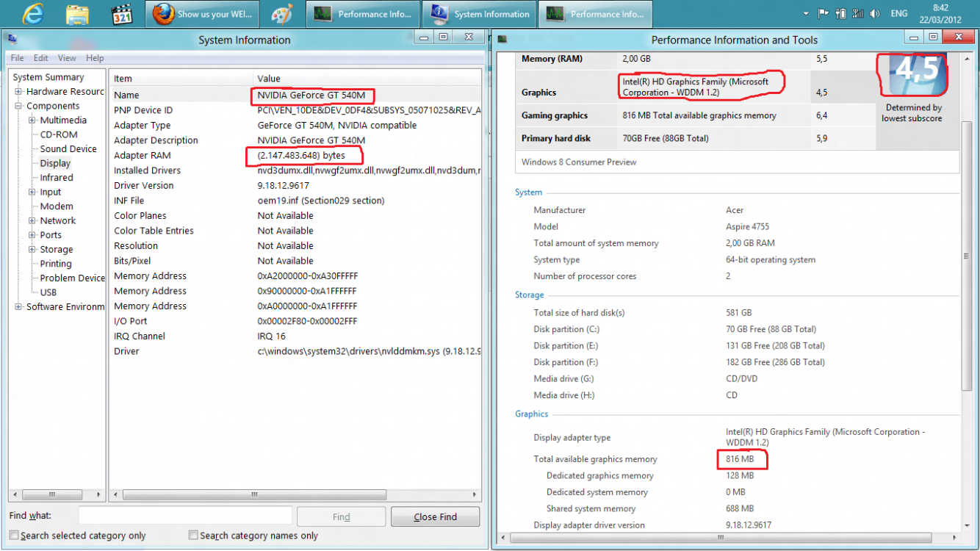Open File Explorer folder icon in taskbar
This screenshot has width=980, height=551.
tap(77, 14)
